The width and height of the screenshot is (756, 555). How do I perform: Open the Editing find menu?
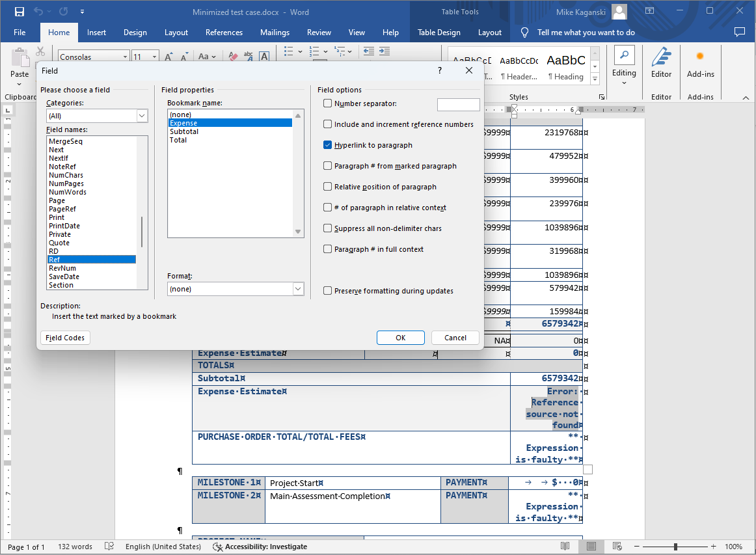[x=624, y=66]
